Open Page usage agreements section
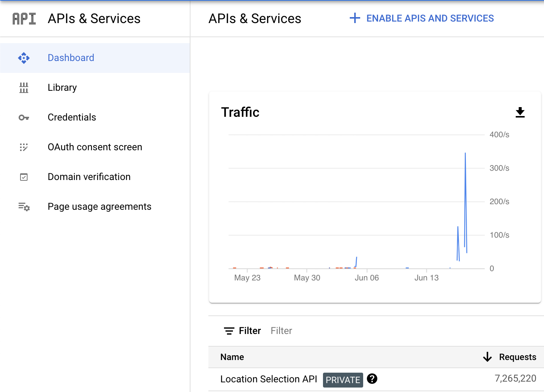 click(x=99, y=207)
